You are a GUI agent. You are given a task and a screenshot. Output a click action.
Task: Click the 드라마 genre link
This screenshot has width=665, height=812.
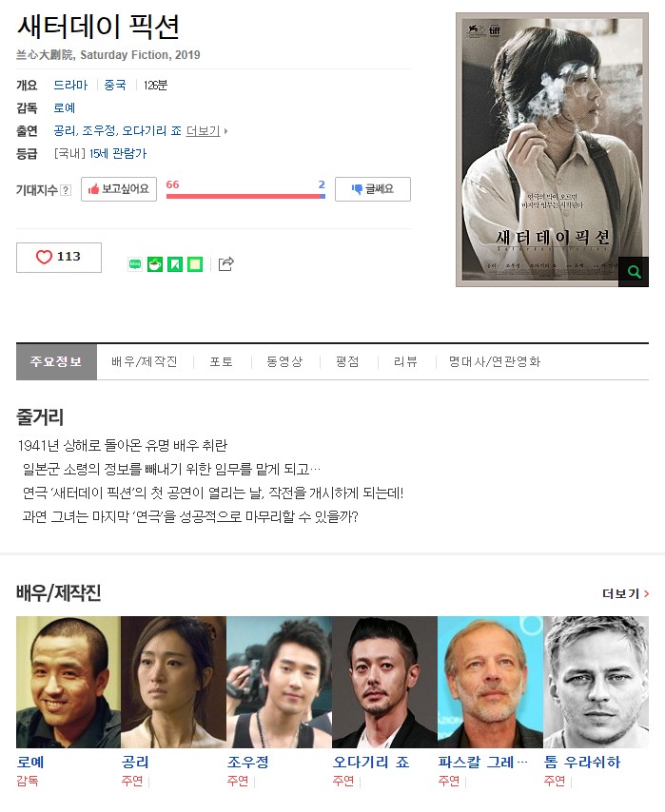(71, 85)
